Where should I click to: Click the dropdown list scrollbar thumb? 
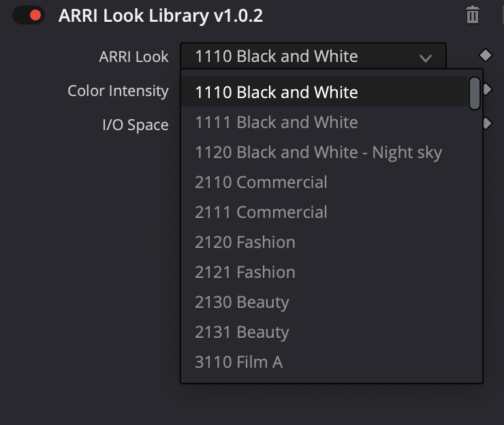[x=475, y=93]
